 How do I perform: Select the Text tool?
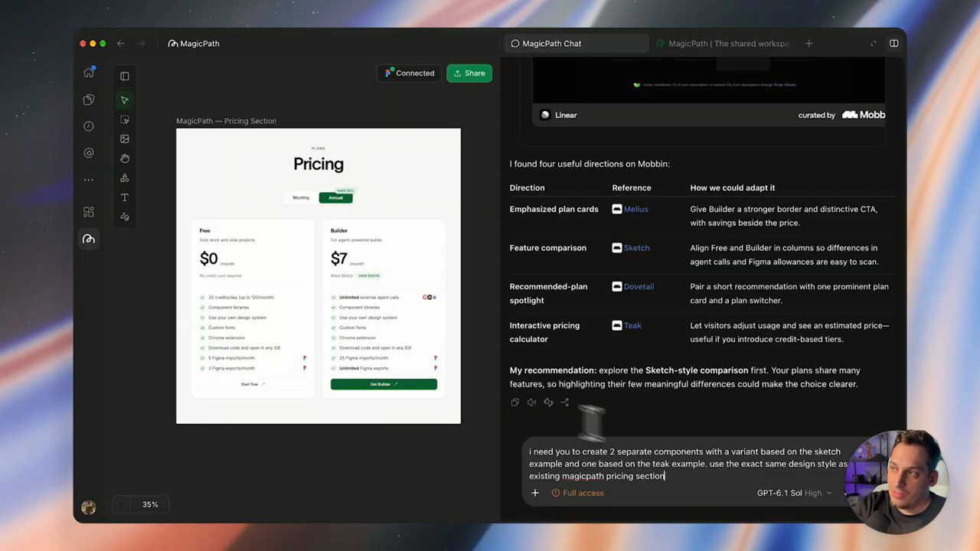(x=125, y=197)
